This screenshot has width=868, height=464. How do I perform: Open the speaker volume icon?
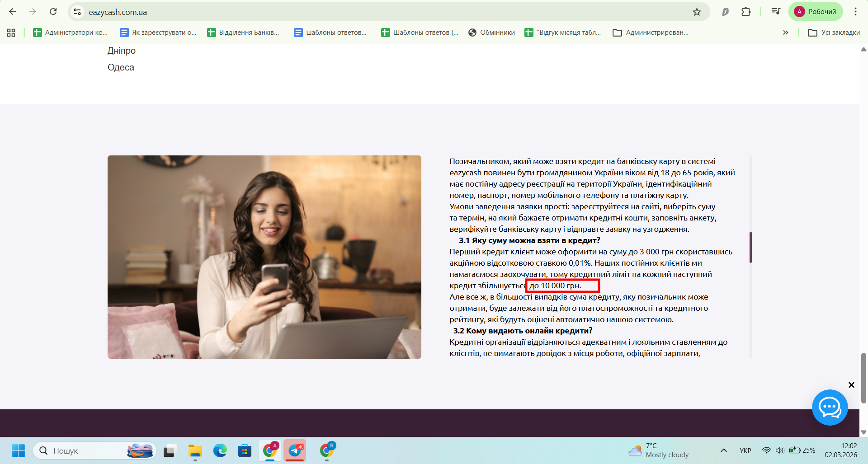779,450
